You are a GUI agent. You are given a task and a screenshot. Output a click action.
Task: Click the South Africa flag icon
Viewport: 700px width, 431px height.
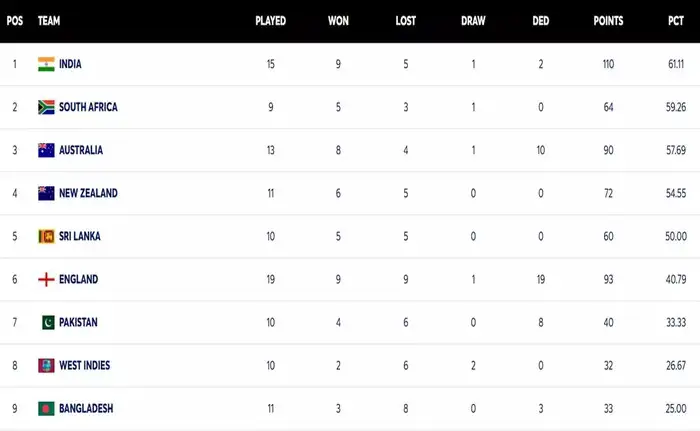tap(46, 107)
